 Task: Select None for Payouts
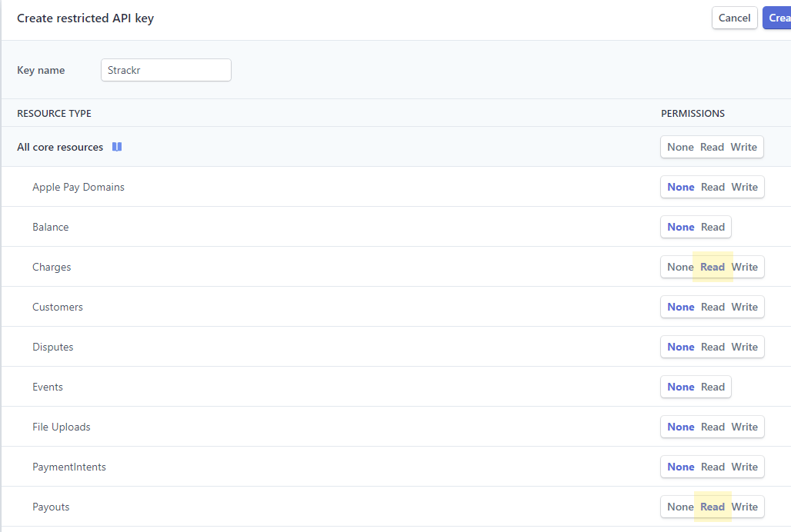coord(680,507)
